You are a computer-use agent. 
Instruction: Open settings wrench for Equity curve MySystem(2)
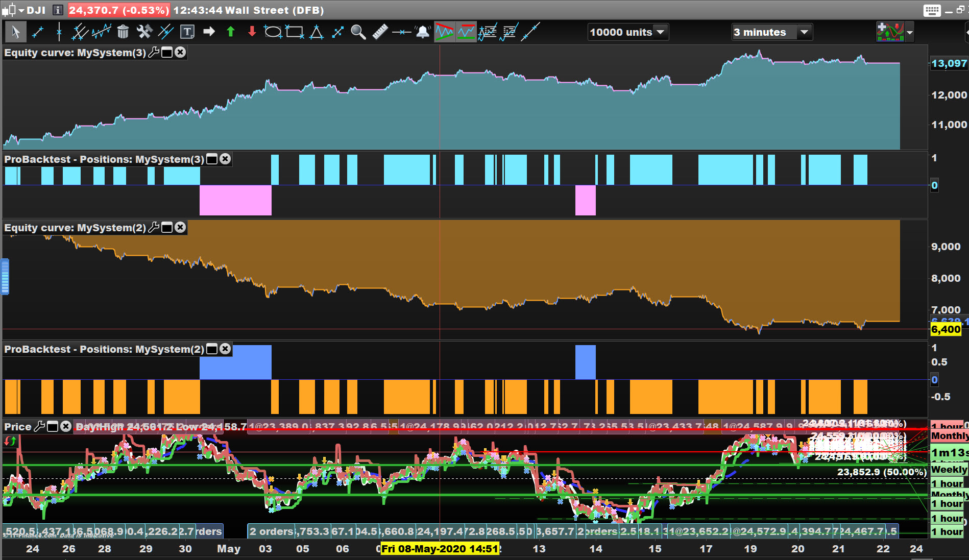[x=154, y=228]
